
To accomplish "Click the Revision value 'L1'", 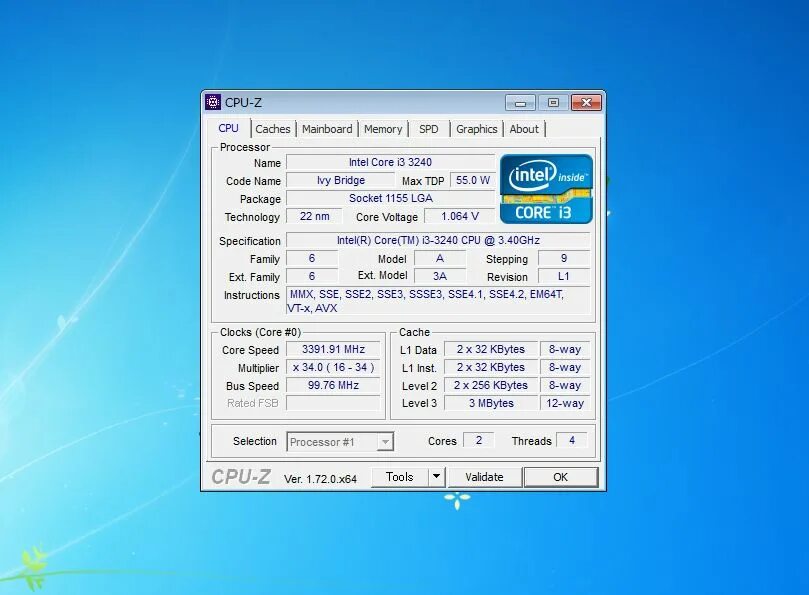I will [564, 276].
